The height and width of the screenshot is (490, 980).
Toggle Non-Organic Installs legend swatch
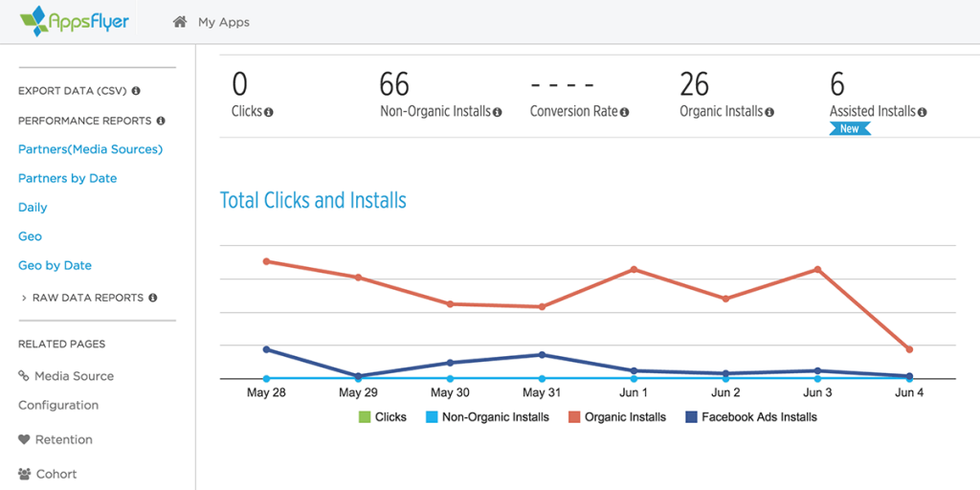(432, 417)
